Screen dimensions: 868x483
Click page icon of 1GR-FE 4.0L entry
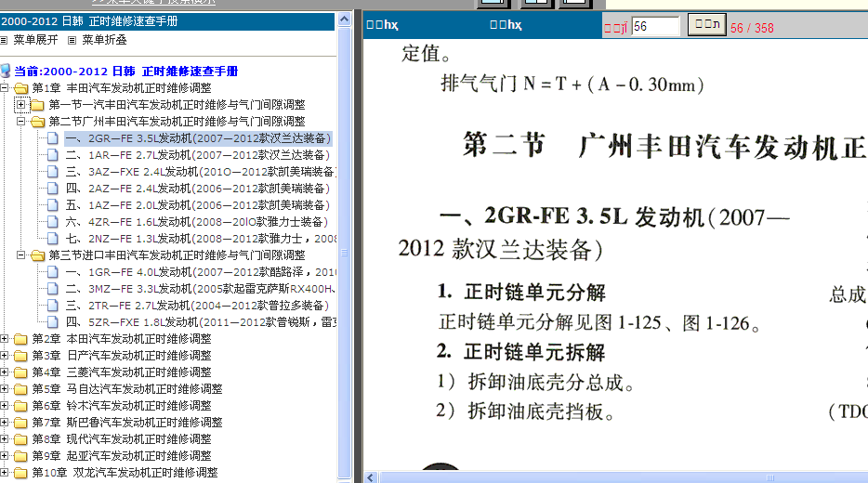point(53,271)
